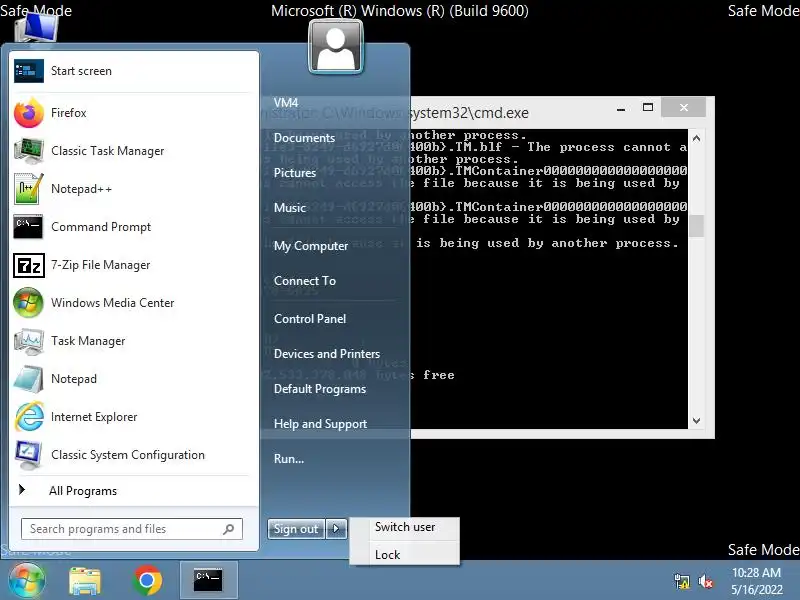
Task: Open Default Programs
Action: 320,389
